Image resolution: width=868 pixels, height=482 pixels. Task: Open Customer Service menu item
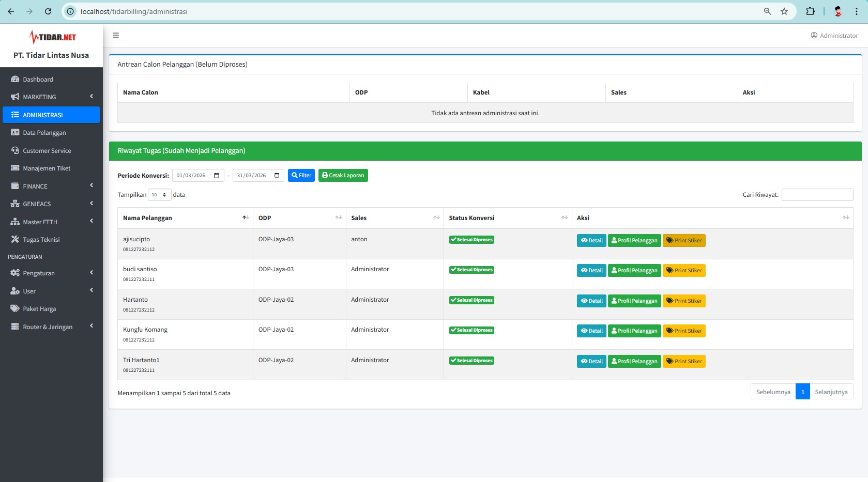(x=51, y=150)
